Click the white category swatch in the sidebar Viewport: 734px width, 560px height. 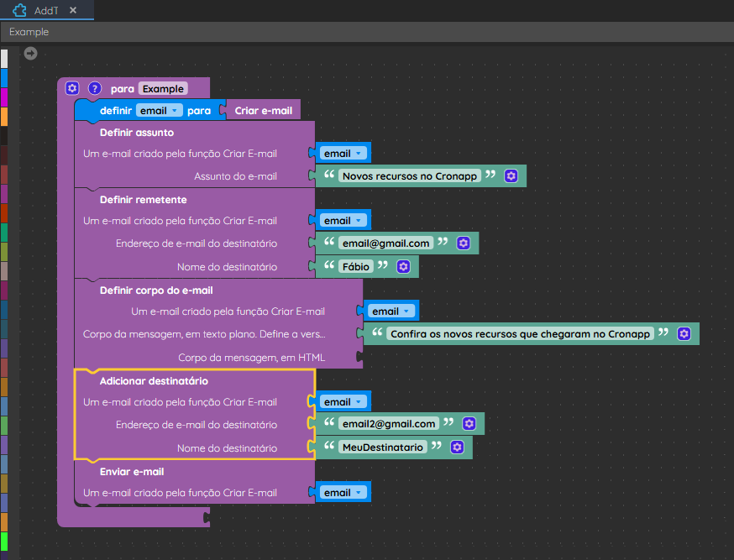click(x=4, y=59)
